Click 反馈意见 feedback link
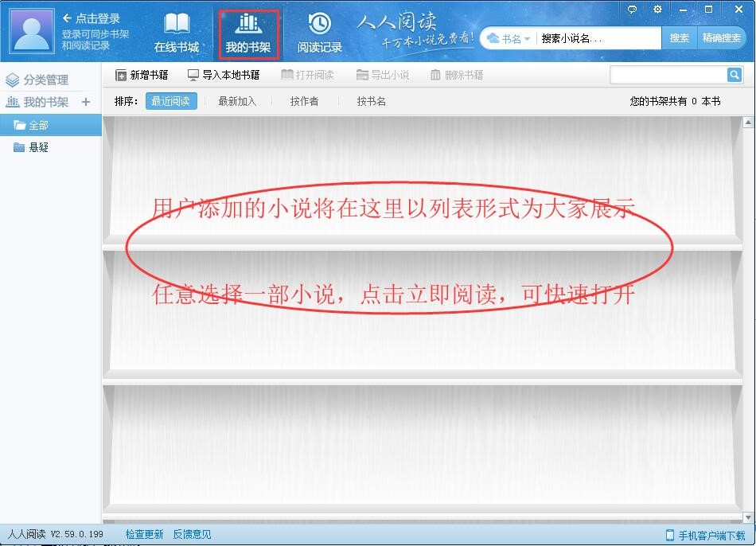 192,534
